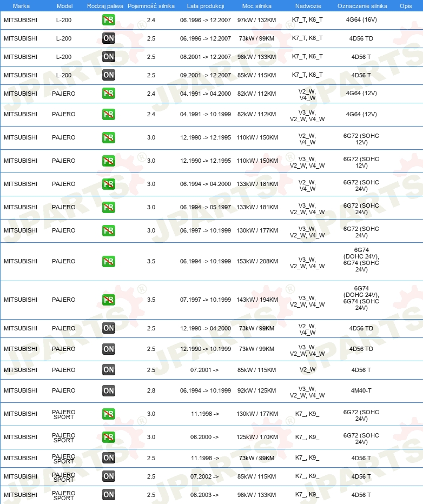This screenshot has height=504, width=423.
Task: Click the lone V2_W body cell in 07.2001 row
Action: click(308, 370)
